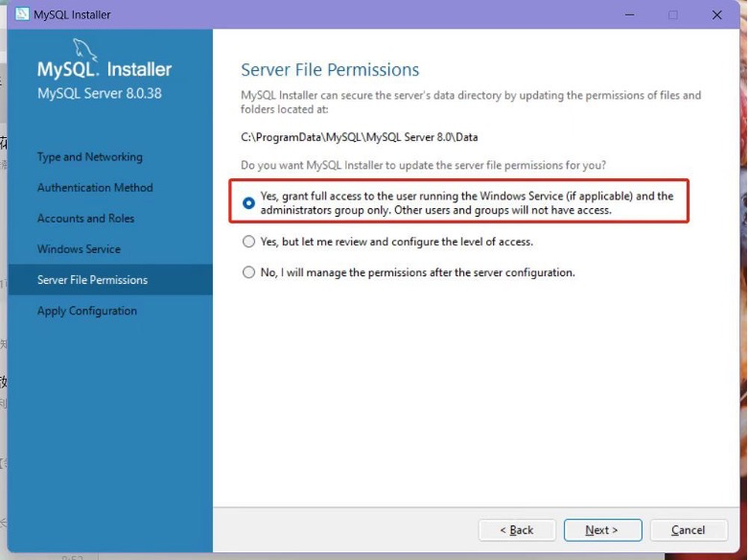
Task: Click the 'Server File Permissions' page heading
Action: 330,70
